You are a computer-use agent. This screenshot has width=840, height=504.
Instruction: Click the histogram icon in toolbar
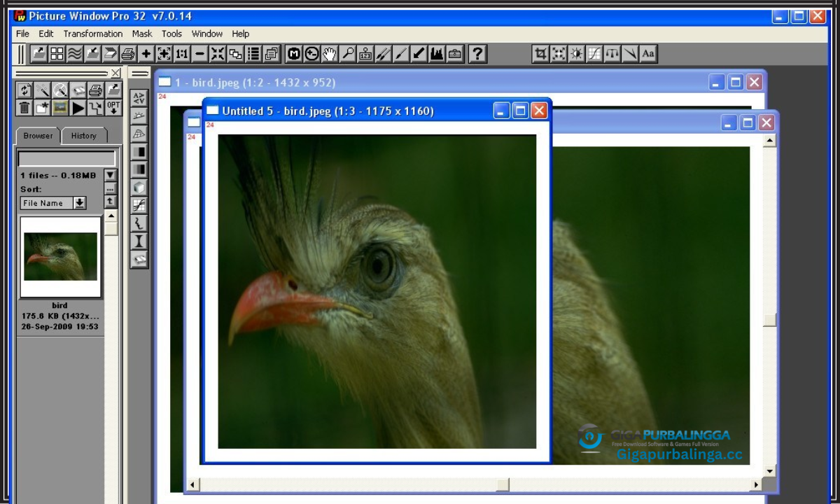(437, 54)
